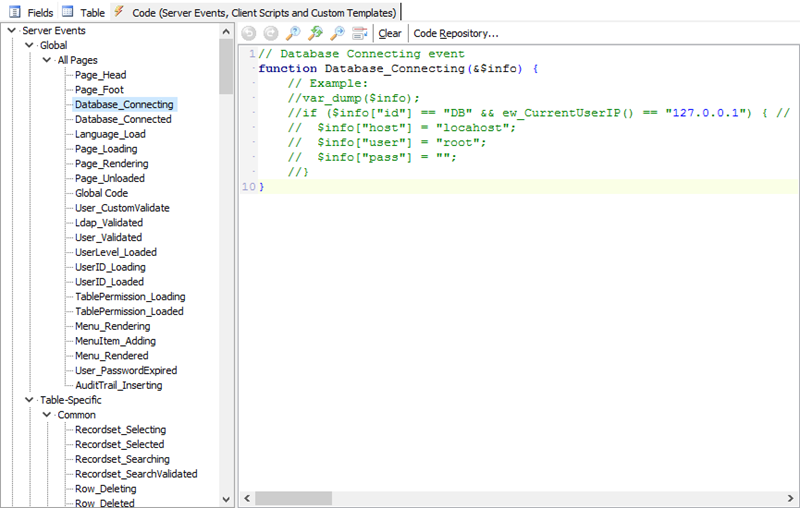Open the Code Repository dialog
The image size is (800, 508).
[x=456, y=33]
